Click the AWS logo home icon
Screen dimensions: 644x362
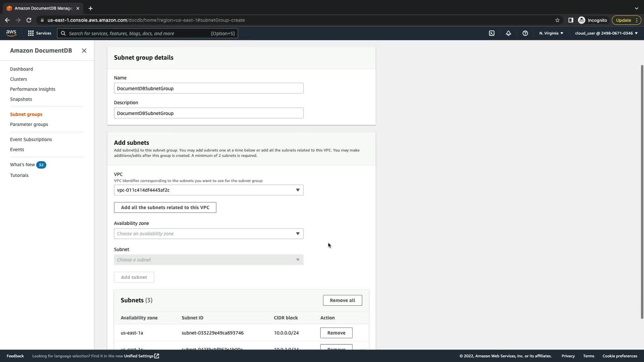tap(11, 33)
